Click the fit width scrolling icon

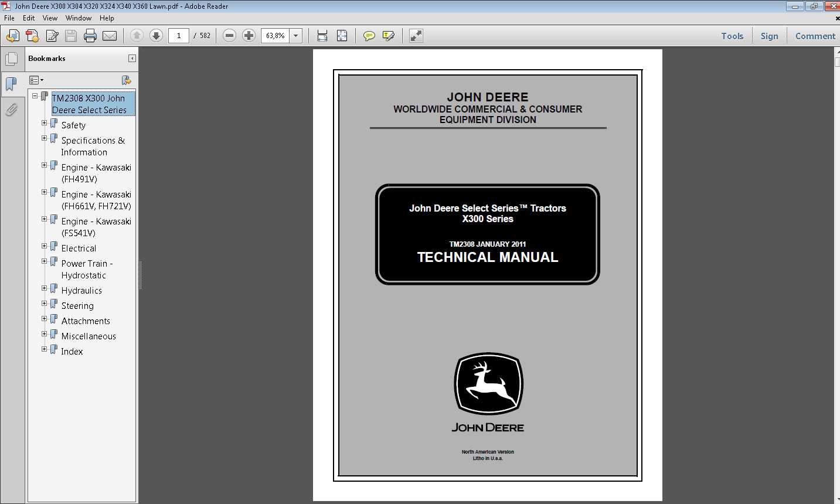click(x=322, y=36)
